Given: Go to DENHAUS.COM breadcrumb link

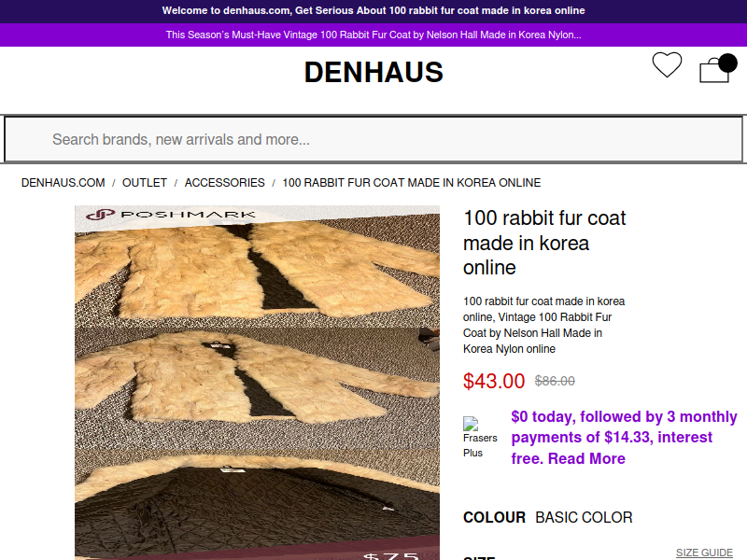Looking at the screenshot, I should pos(63,183).
